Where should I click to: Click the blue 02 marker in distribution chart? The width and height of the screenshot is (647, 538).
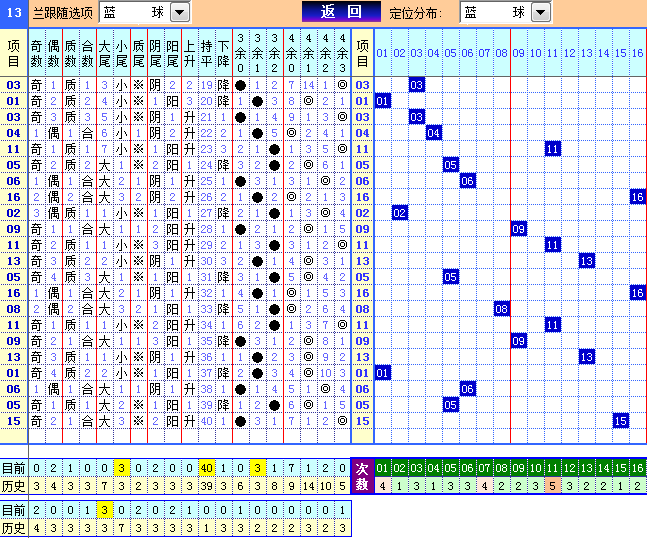coord(399,213)
